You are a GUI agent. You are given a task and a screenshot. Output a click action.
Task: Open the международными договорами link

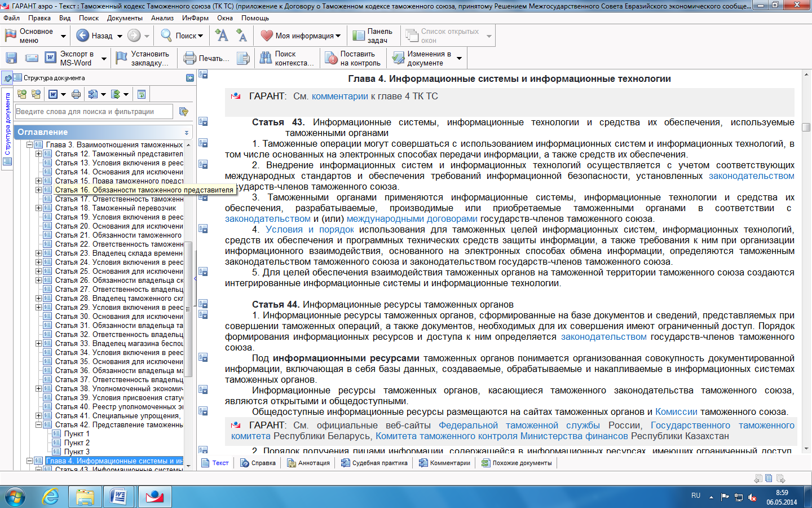412,219
